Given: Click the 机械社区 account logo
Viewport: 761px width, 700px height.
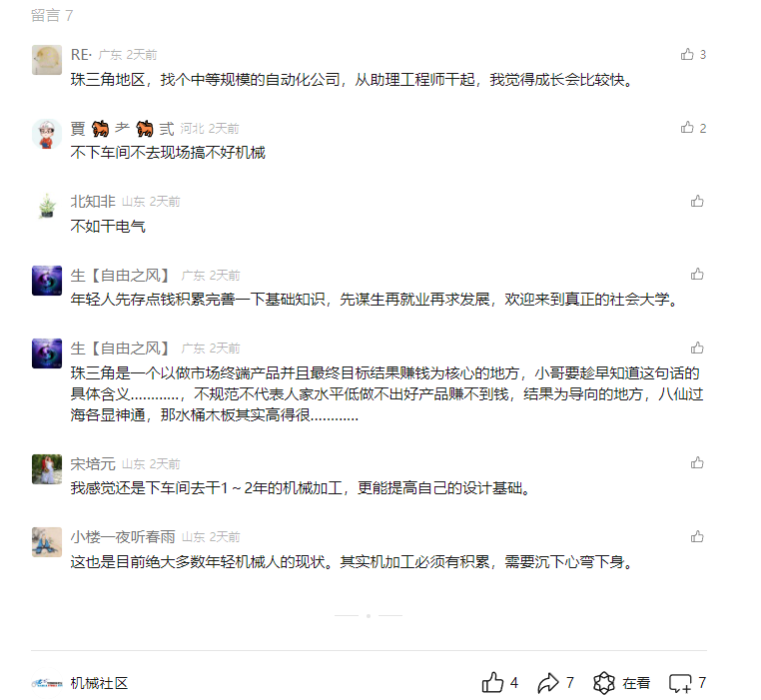Looking at the screenshot, I should point(47,683).
